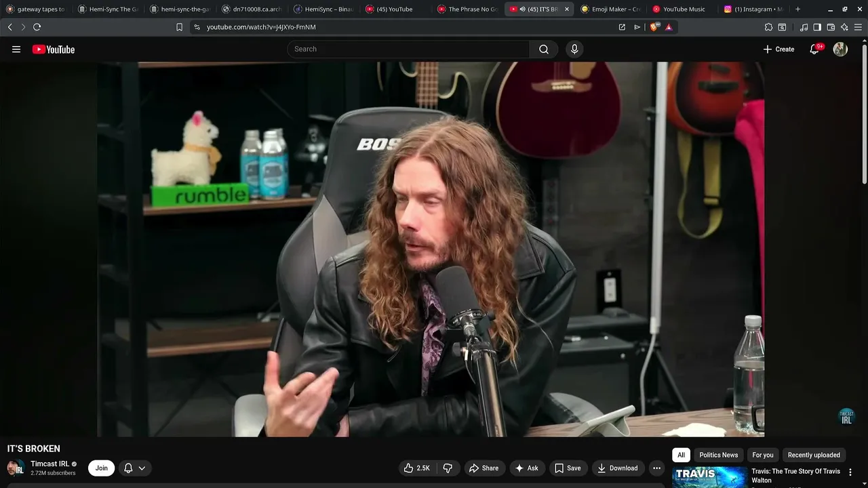
Task: Start voice search with microphone icon
Action: (574, 49)
